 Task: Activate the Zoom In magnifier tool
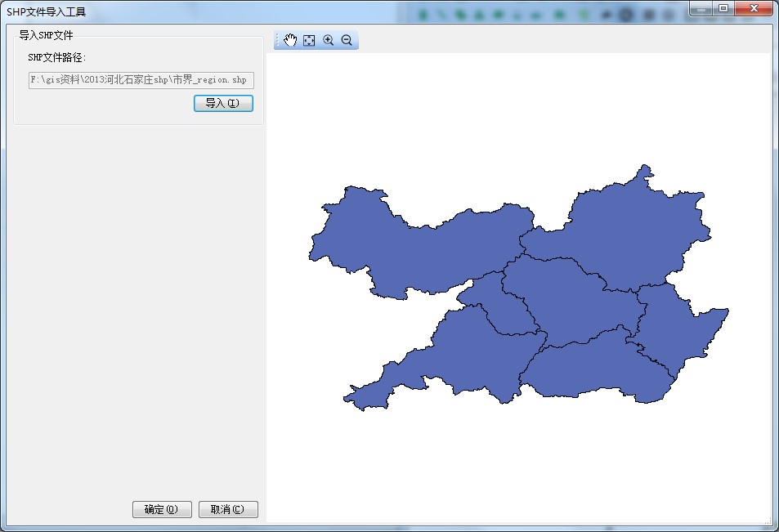(328, 41)
